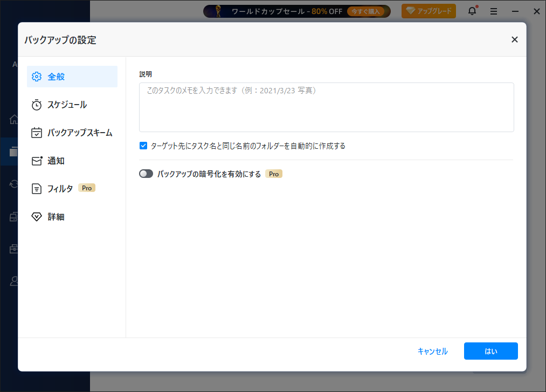Open the notification bell in main window
The height and width of the screenshot is (392, 546).
[472, 11]
